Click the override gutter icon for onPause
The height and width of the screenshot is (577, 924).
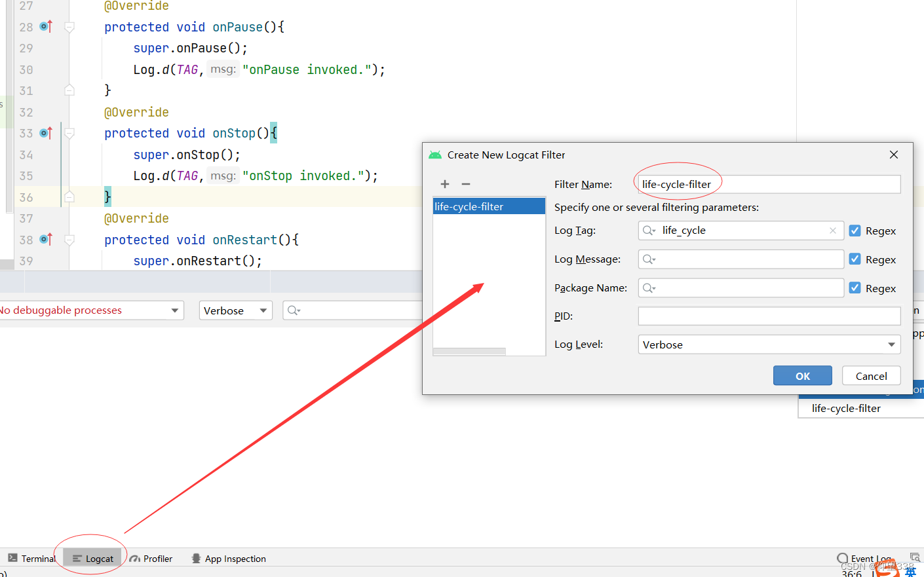46,26
